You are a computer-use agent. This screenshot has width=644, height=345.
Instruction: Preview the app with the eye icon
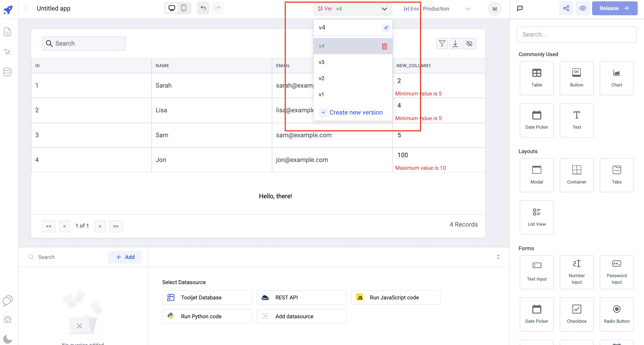point(583,8)
